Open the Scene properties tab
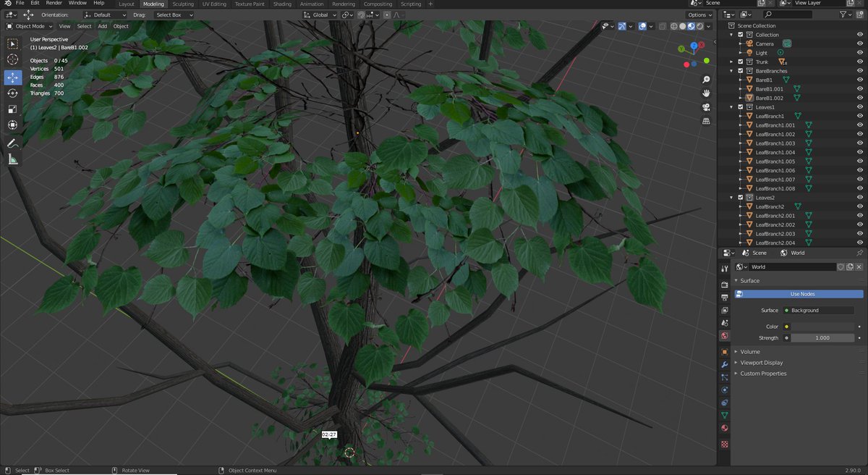 point(724,323)
